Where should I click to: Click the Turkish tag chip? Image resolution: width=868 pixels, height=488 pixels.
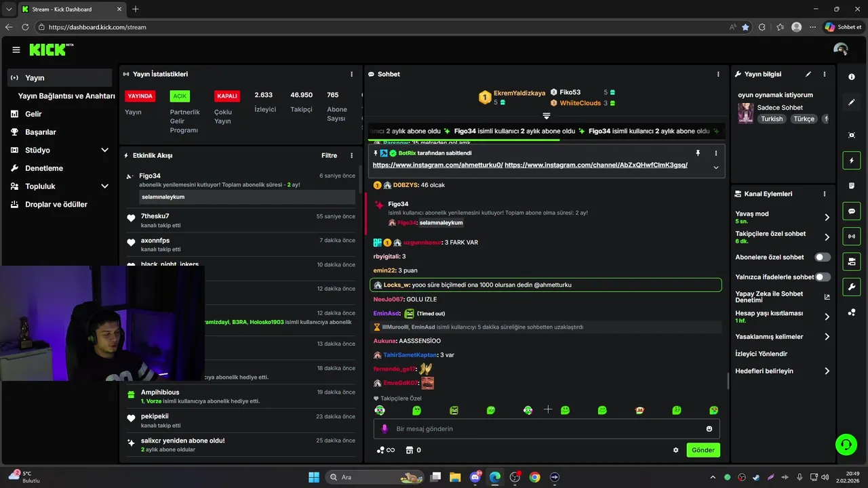coord(772,119)
